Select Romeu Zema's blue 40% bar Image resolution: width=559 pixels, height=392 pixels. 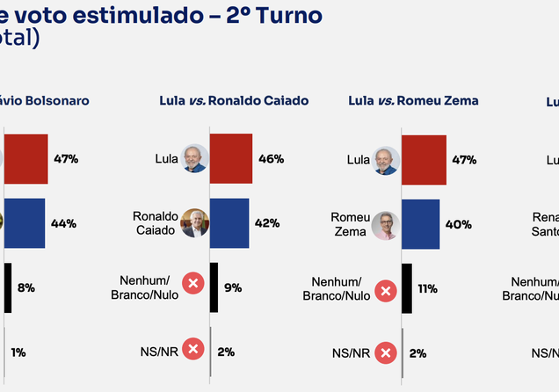421,224
